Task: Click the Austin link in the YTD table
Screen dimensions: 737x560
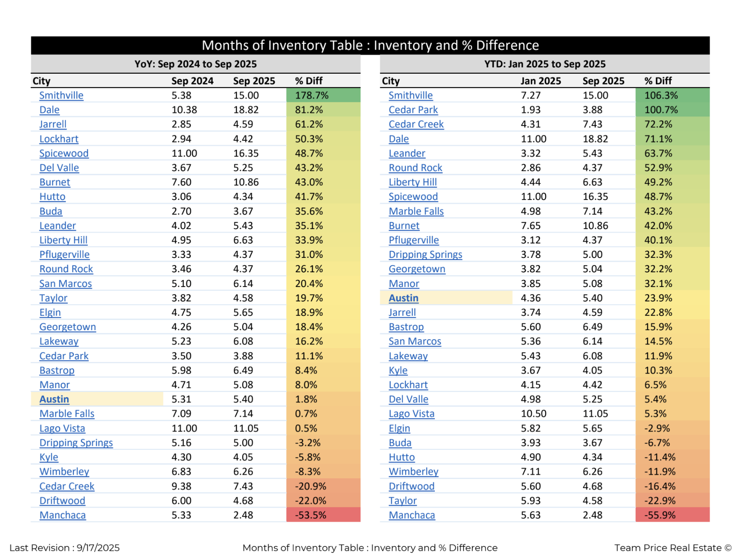Action: tap(404, 298)
